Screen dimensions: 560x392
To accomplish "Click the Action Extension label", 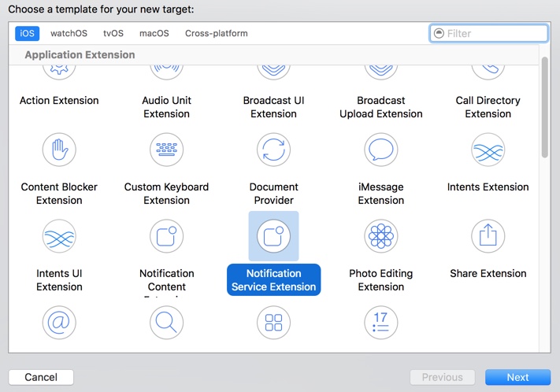I will 59,100.
